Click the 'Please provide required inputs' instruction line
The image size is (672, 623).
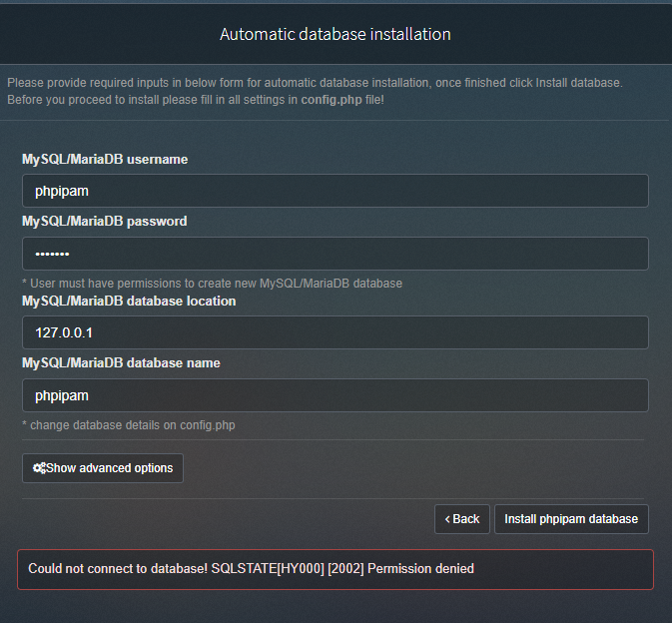[x=315, y=83]
